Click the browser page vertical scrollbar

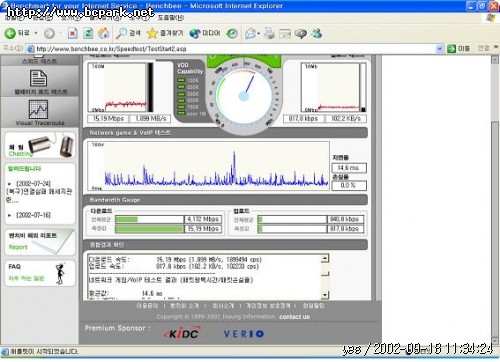pyautogui.click(x=495, y=200)
